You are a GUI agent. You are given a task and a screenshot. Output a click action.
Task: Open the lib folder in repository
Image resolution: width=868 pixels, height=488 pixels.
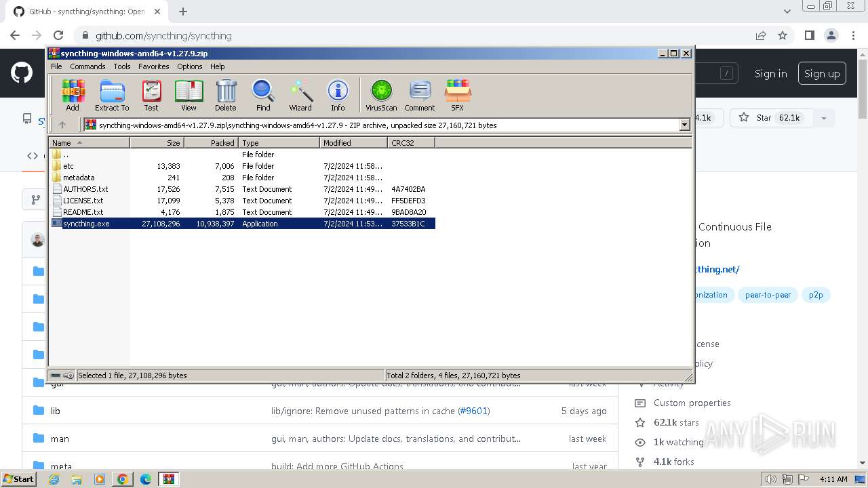(56, 411)
